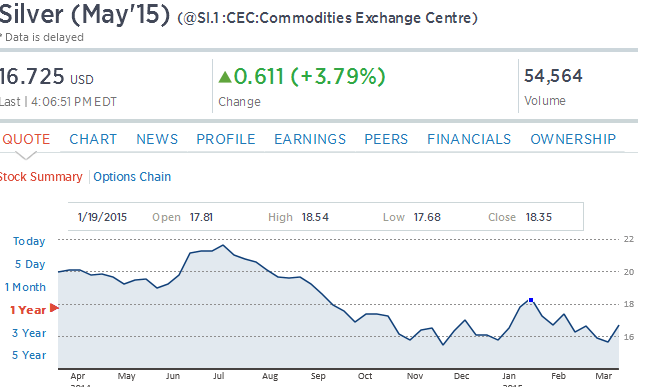Choose the 1 Month chart range
This screenshot has height=387, width=645.
[x=25, y=287]
